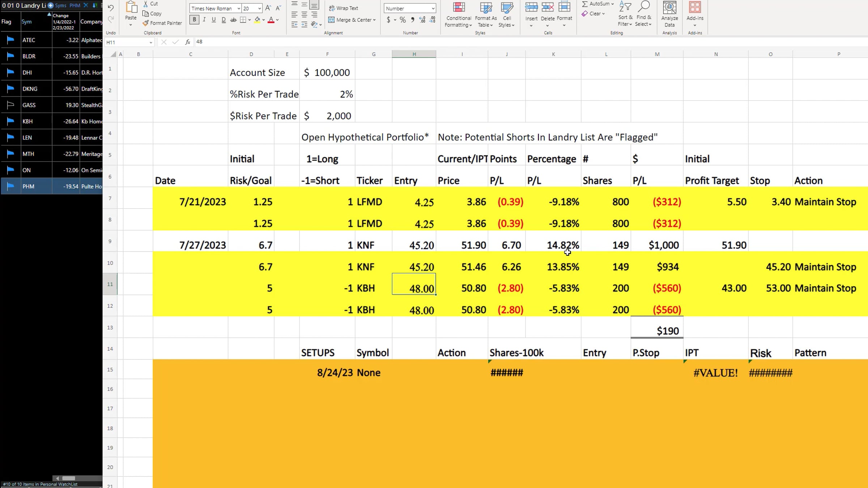Activate the Format Painter brush

pos(162,23)
